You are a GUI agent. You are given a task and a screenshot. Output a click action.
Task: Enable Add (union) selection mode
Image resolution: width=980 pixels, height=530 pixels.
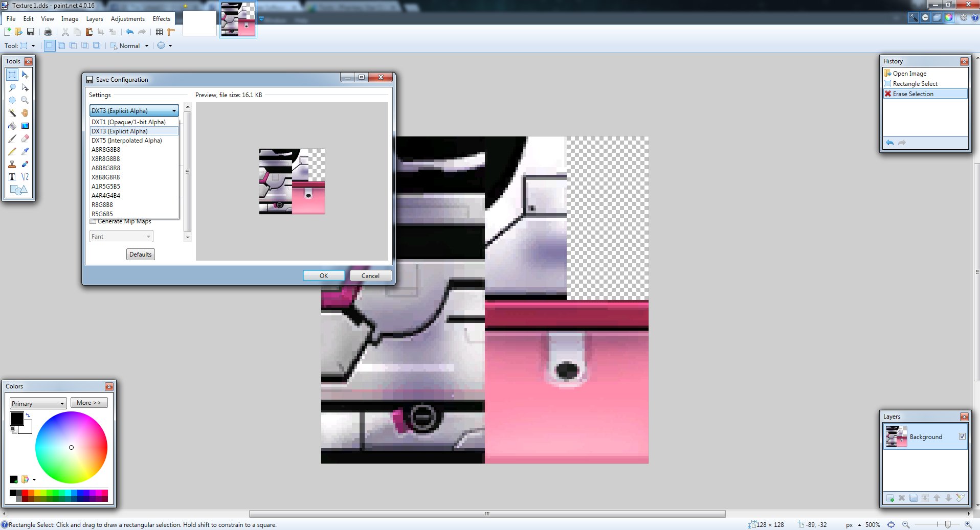click(61, 45)
